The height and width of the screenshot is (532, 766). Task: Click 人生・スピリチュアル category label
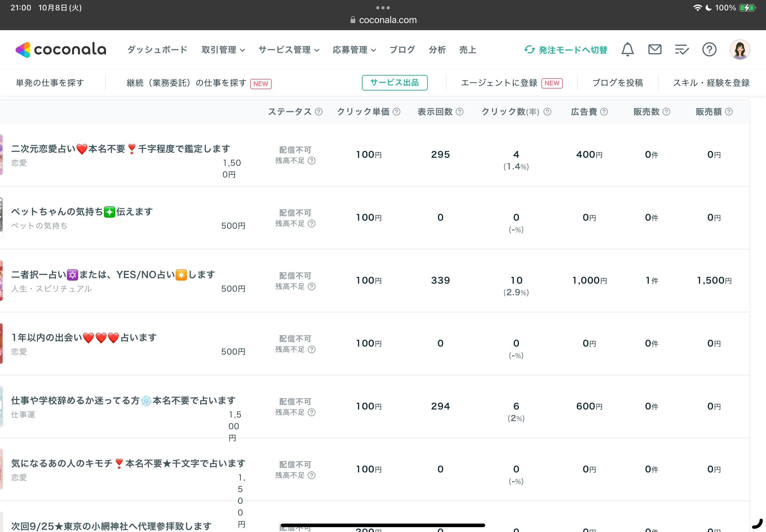pos(51,289)
